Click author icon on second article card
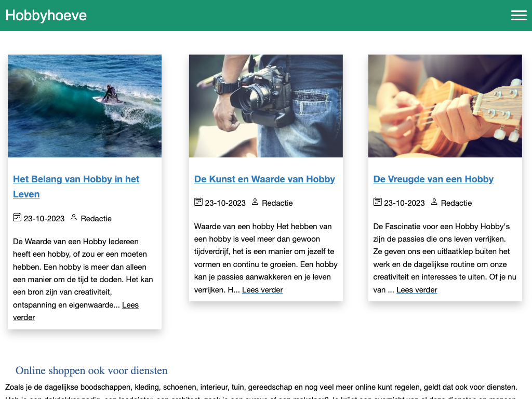532x399 pixels. point(255,202)
